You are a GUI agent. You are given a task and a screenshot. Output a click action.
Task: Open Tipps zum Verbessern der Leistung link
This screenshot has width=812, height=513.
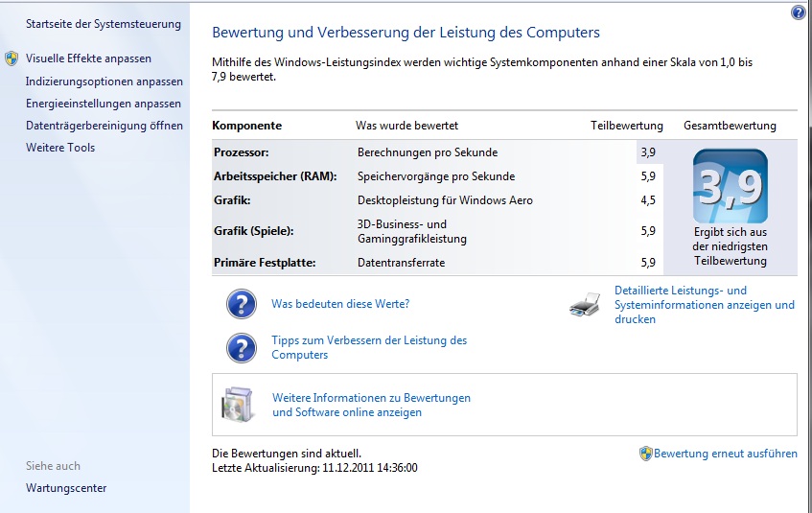click(x=369, y=348)
